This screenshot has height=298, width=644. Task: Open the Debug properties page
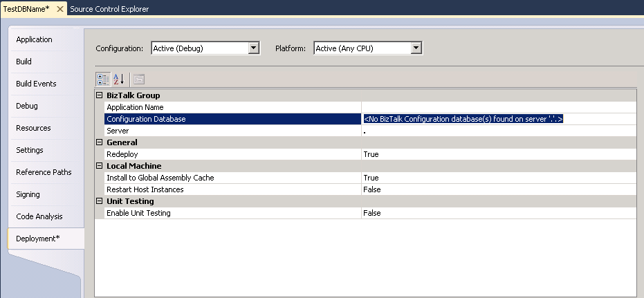(x=27, y=106)
